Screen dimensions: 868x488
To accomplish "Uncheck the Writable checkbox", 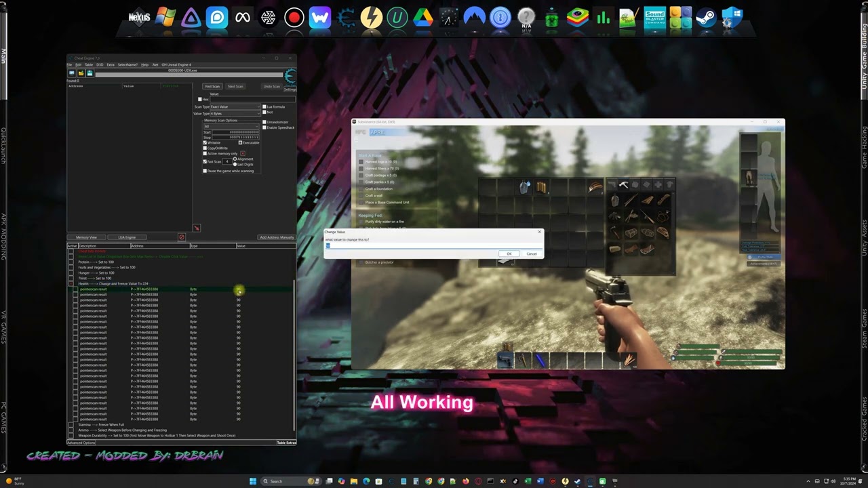I will [205, 143].
